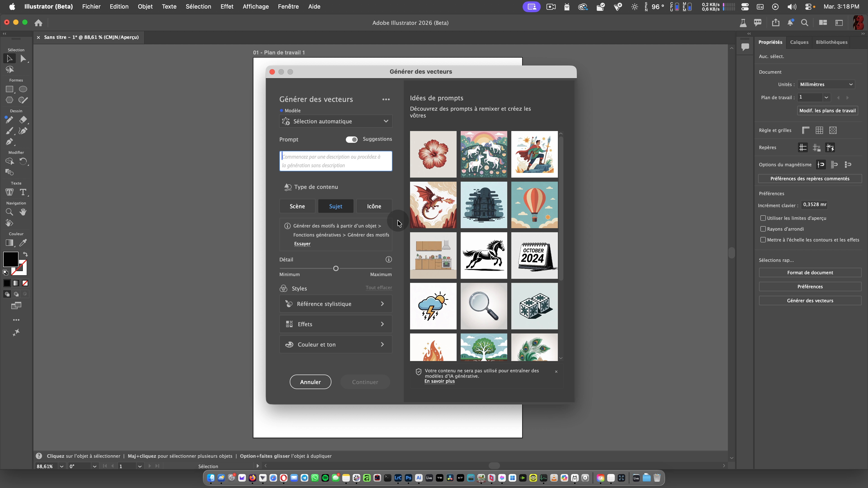Image resolution: width=868 pixels, height=488 pixels.
Task: Pick the Type tool
Action: 23,192
